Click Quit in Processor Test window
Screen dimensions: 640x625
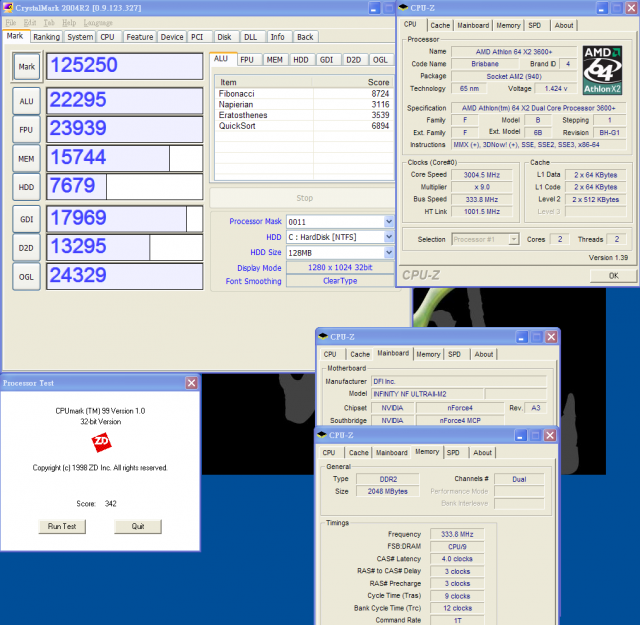point(138,526)
